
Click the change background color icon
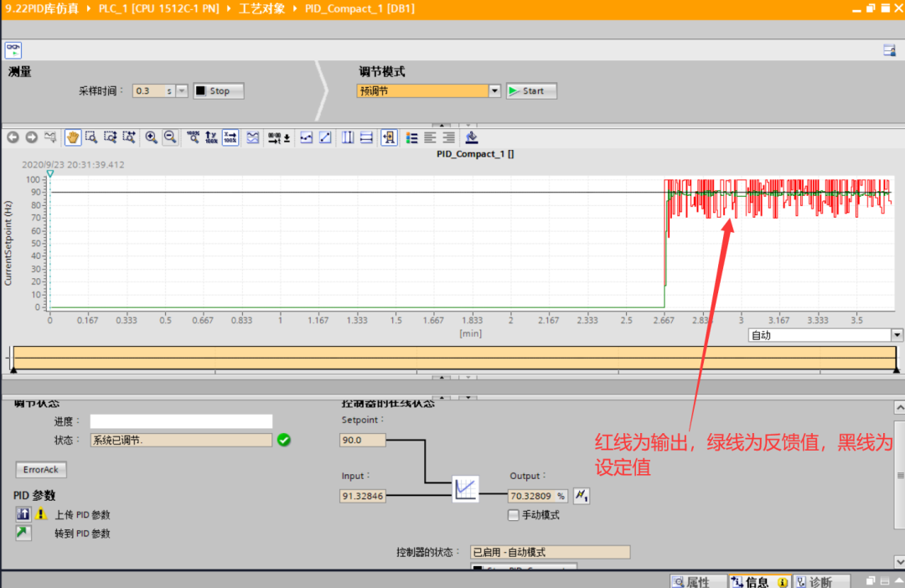(x=472, y=137)
